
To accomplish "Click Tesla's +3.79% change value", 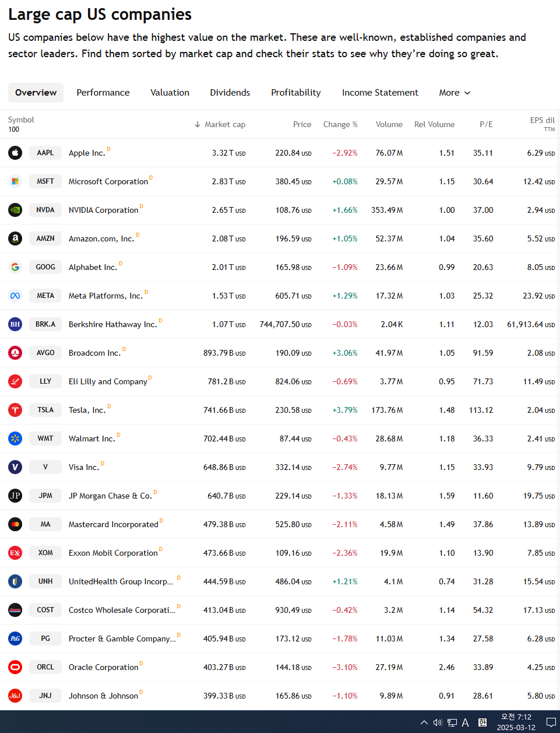I will (x=345, y=410).
